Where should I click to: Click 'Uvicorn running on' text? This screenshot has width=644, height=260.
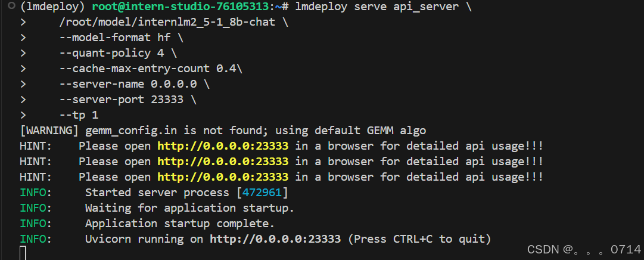click(144, 239)
